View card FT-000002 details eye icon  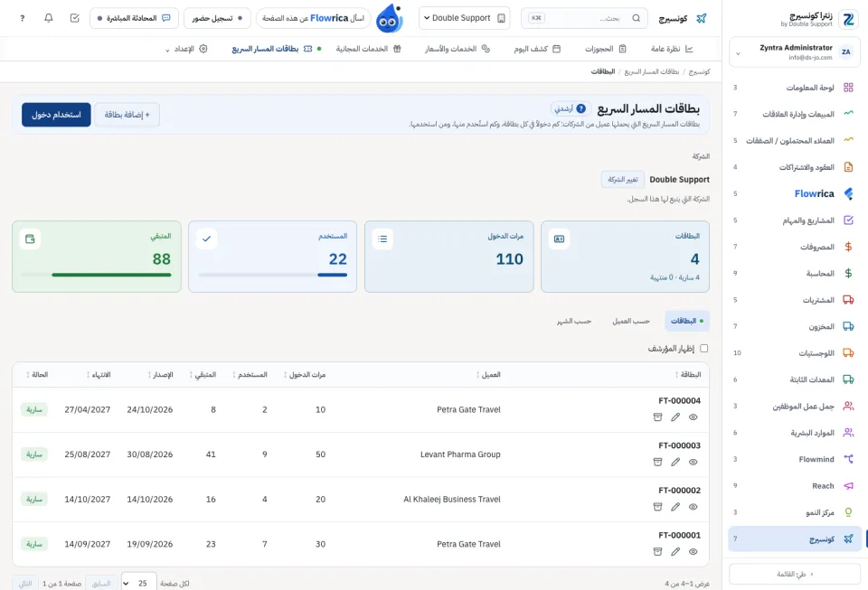coord(693,507)
